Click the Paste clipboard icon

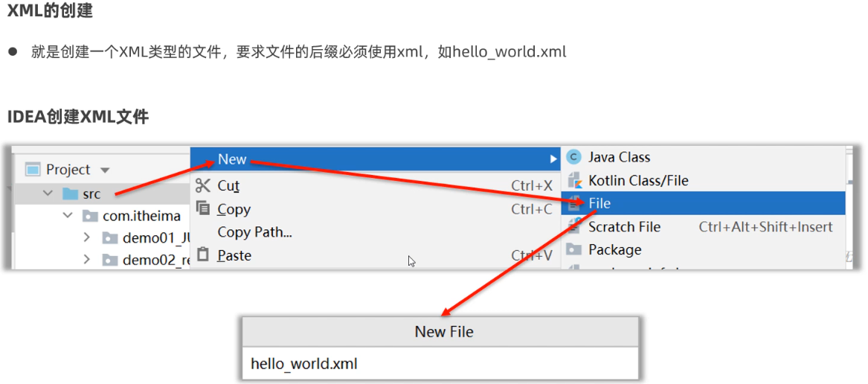point(204,255)
